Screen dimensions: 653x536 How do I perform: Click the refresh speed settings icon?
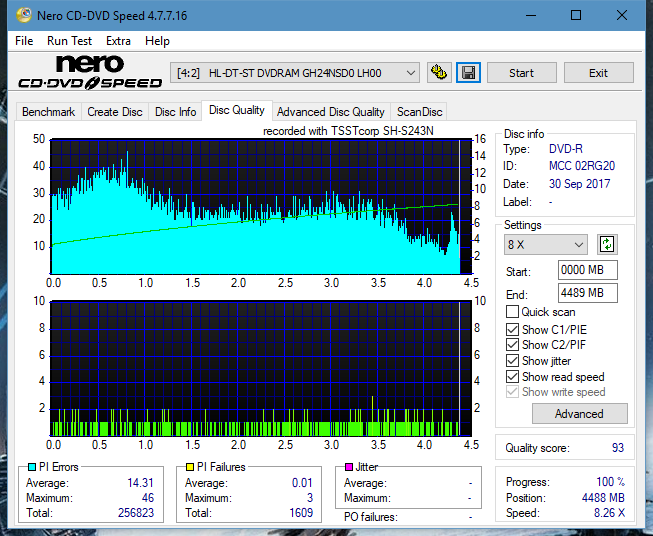tap(607, 244)
